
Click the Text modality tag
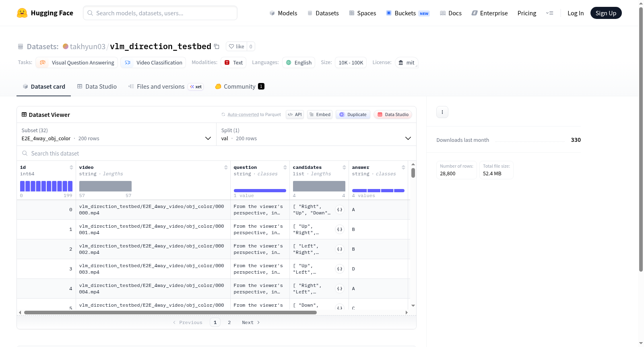point(233,62)
